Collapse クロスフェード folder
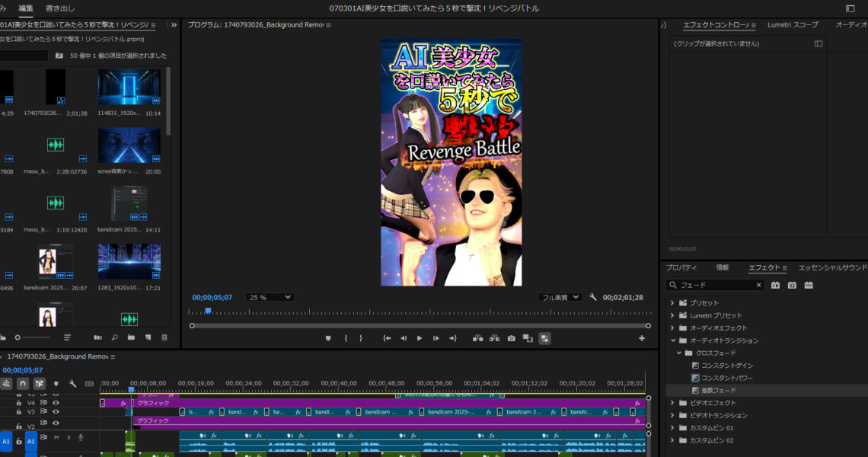868x457 pixels. pyautogui.click(x=679, y=353)
